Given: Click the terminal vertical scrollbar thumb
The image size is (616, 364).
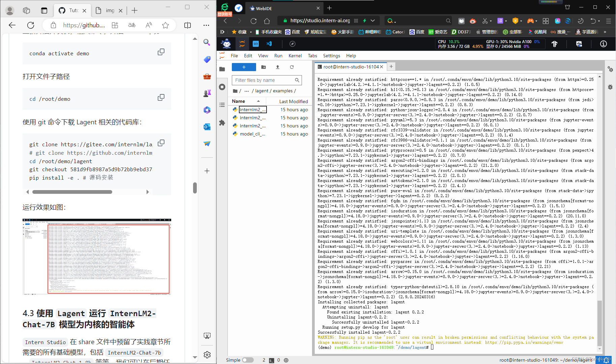Looking at the screenshot, I should tap(599, 323).
